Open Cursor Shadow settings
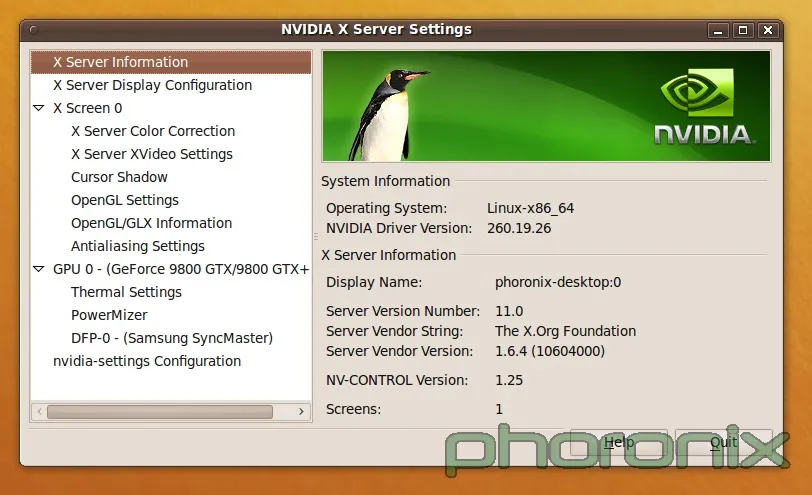 point(119,177)
